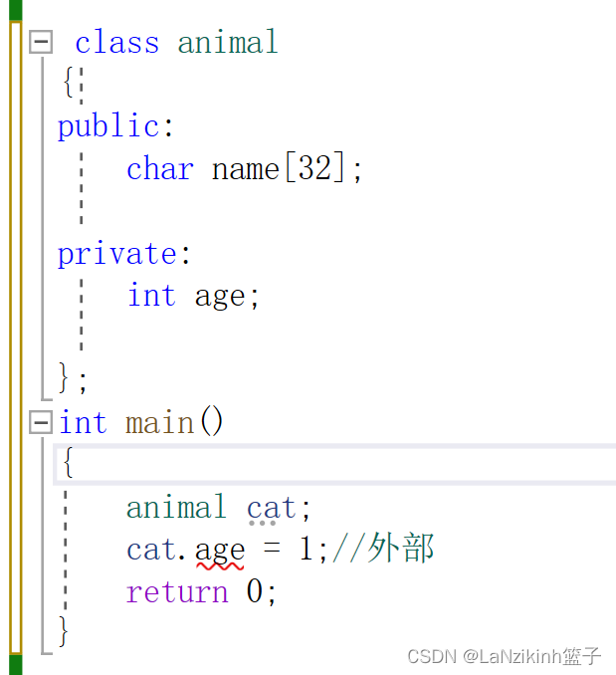The width and height of the screenshot is (616, 675).
Task: Click the 'main()' function name
Action: [174, 421]
